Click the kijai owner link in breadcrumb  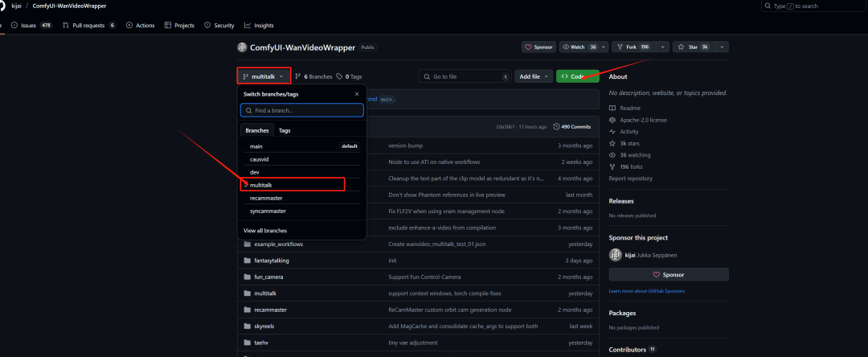[16, 6]
